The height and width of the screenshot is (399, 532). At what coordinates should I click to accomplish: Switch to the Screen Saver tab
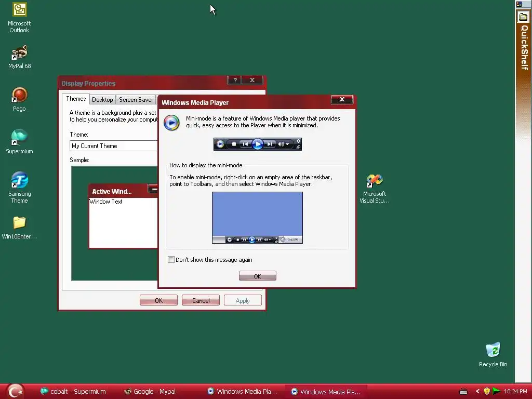(136, 100)
